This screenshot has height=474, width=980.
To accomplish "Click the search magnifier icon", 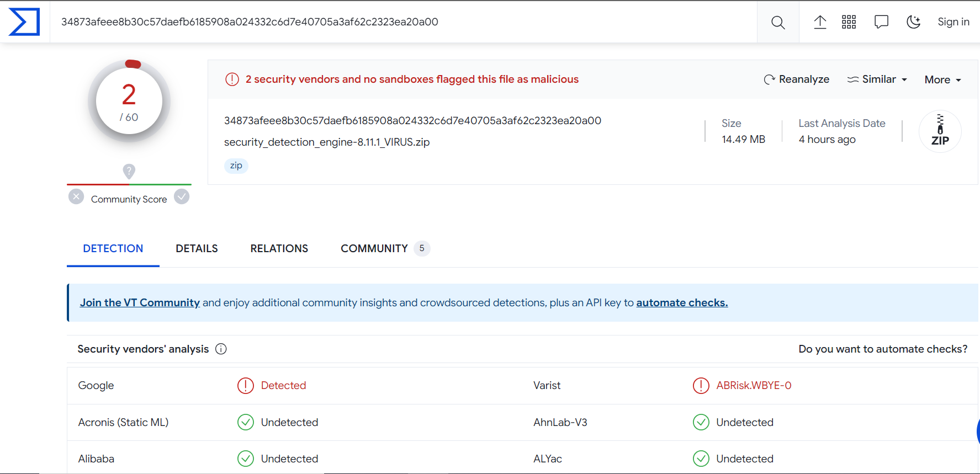I will click(x=777, y=22).
